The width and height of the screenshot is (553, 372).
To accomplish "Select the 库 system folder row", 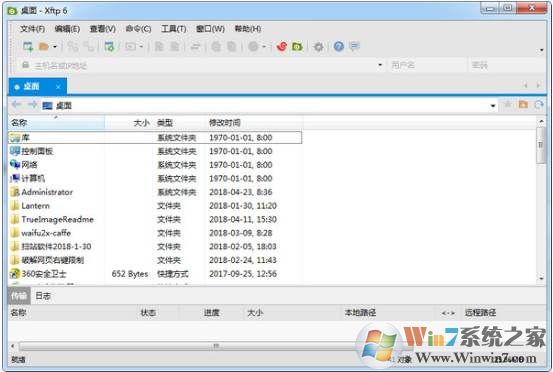I will click(155, 138).
